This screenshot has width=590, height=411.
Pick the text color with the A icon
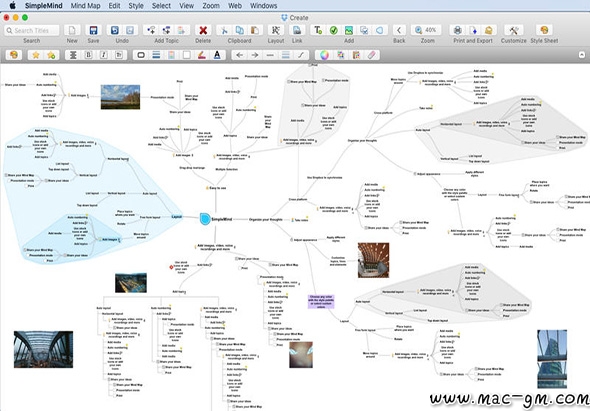pos(217,55)
